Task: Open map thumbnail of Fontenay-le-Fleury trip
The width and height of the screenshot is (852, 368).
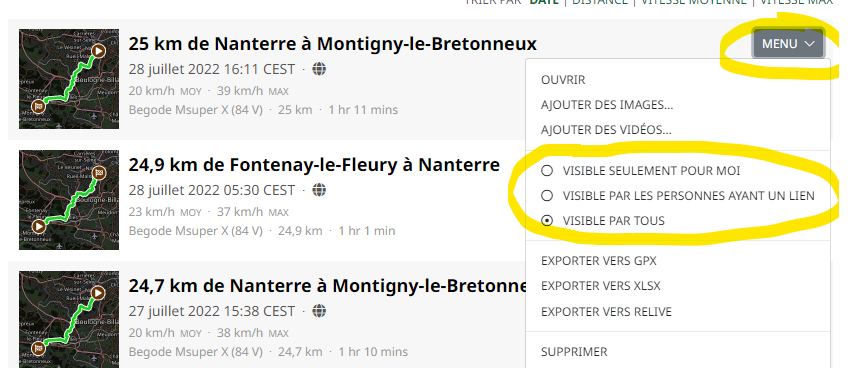Action: [x=69, y=200]
